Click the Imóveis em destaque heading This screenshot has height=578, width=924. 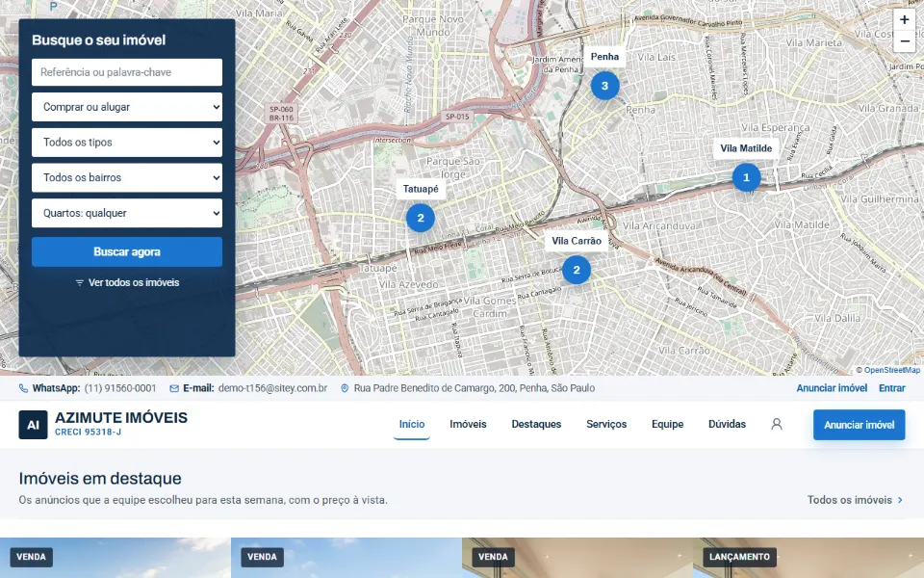coord(100,479)
